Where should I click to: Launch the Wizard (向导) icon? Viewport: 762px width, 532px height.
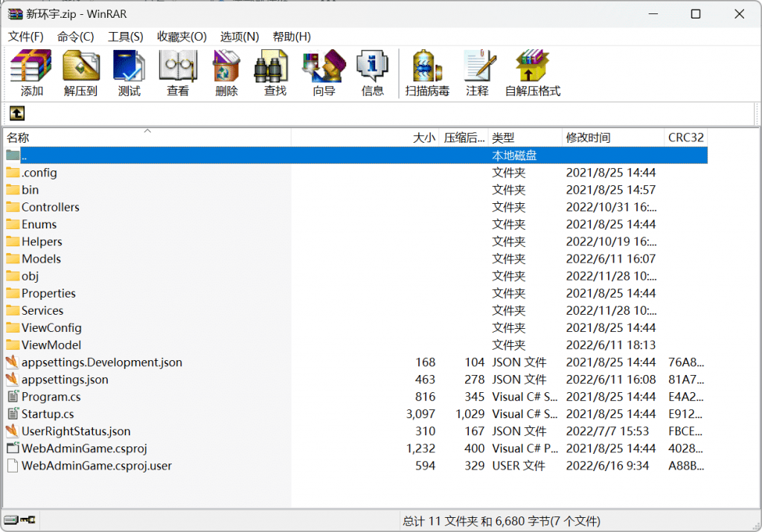324,73
